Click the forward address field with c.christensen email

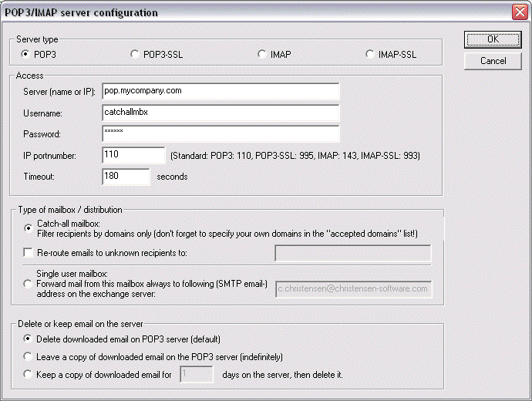[x=354, y=289]
